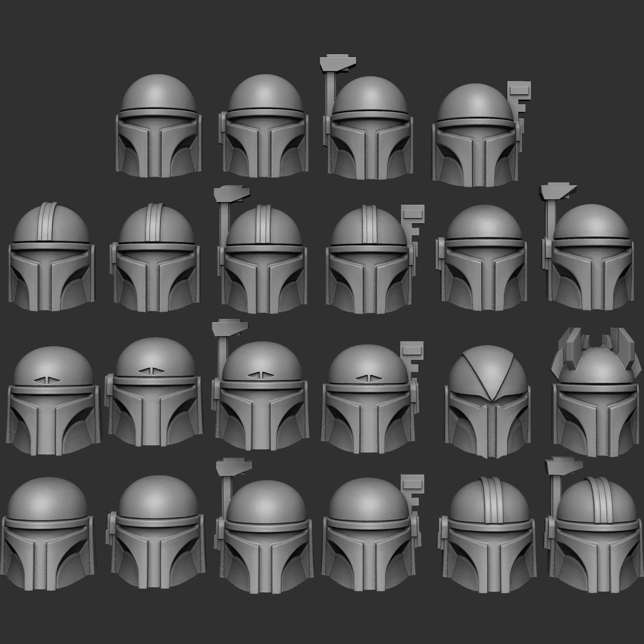Pick bottom row helmet with key-shaped antenna
The image size is (644, 644).
(368, 535)
